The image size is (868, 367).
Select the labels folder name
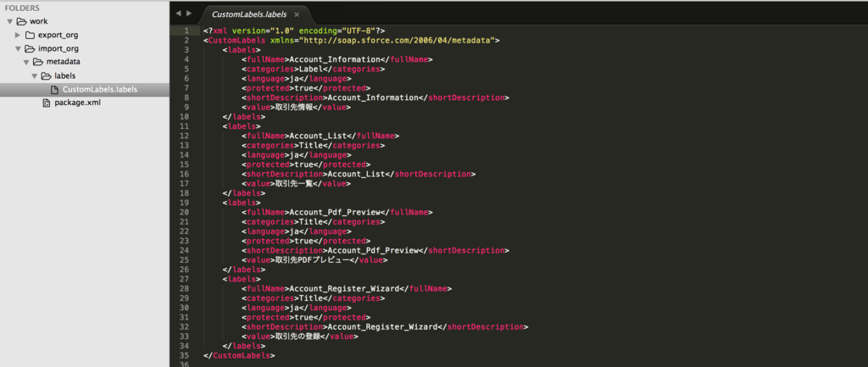tap(65, 75)
